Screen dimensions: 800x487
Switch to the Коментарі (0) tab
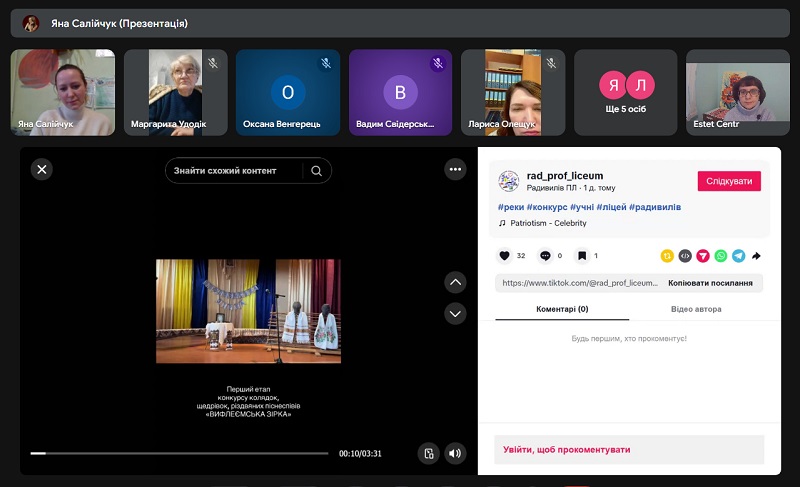(x=562, y=309)
